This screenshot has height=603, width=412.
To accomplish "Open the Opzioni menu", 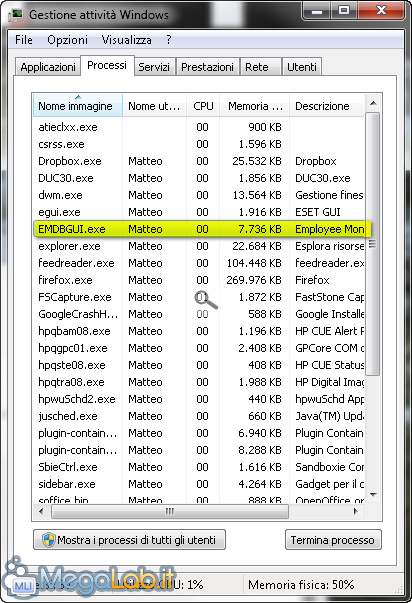I will pyautogui.click(x=67, y=40).
